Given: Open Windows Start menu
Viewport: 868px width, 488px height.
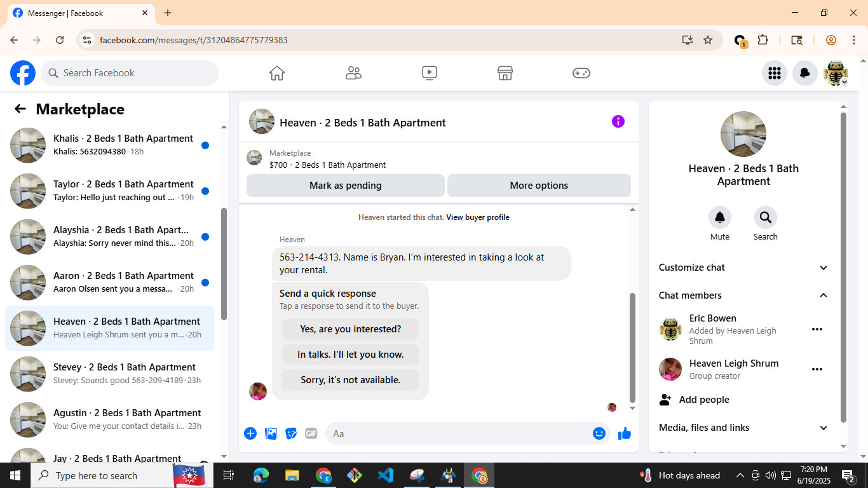Looking at the screenshot, I should tap(15, 475).
